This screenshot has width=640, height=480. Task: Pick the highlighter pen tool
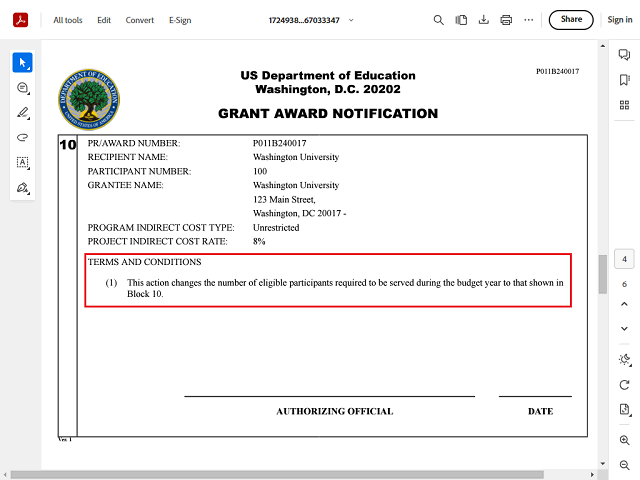(x=22, y=113)
